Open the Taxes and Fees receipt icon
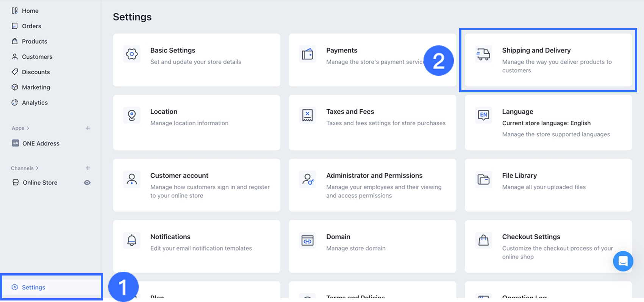Viewport: 644px width, 302px height. click(308, 115)
